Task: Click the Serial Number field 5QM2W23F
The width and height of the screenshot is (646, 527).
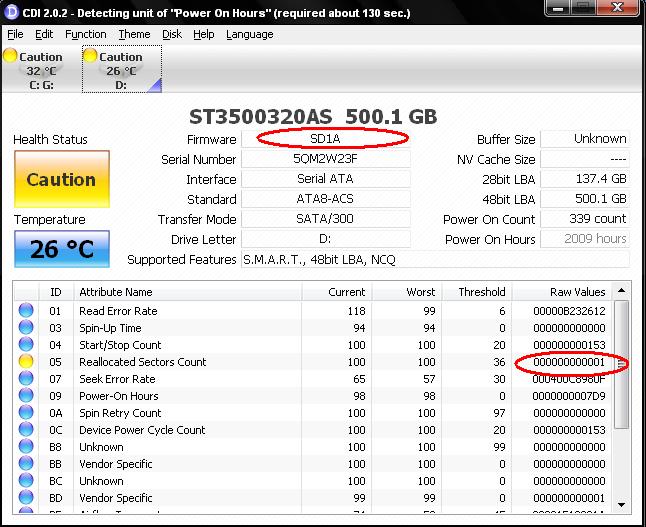Action: pos(325,159)
